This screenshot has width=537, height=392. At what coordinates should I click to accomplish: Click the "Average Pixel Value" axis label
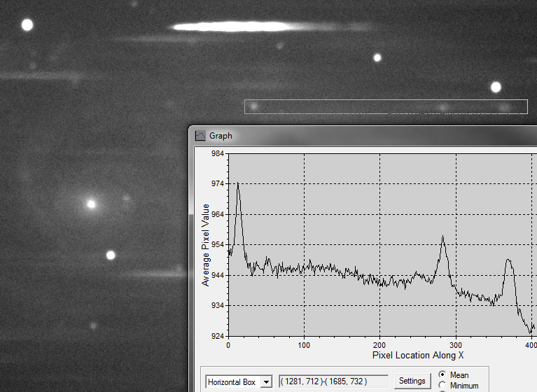click(x=206, y=245)
